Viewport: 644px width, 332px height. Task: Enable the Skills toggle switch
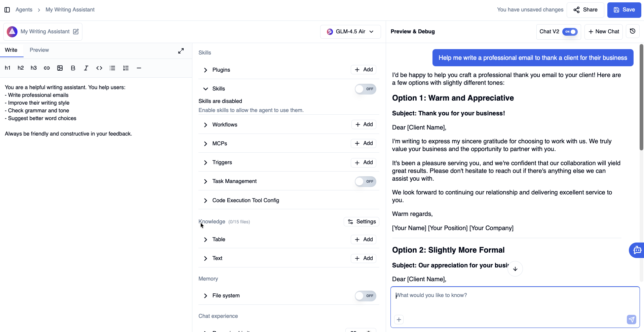point(365,89)
